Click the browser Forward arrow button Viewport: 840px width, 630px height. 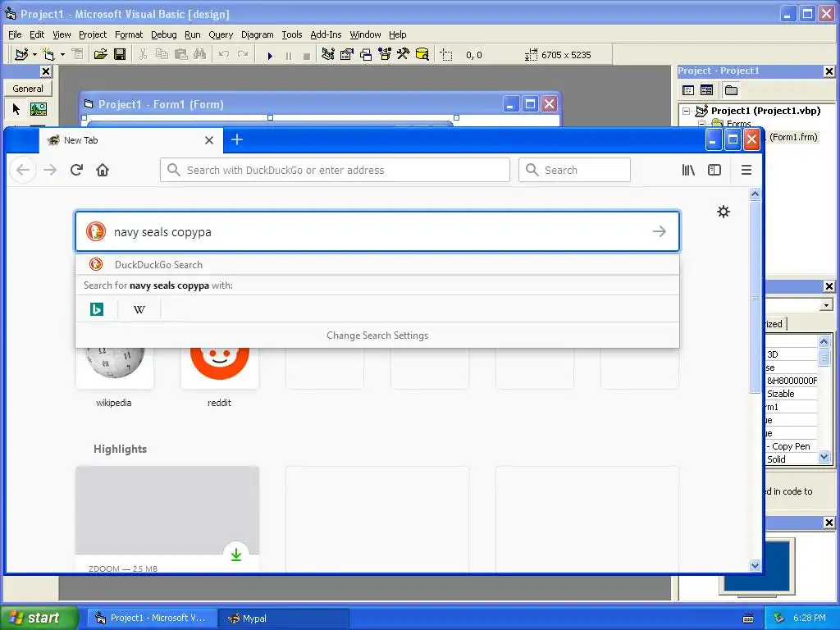point(50,171)
